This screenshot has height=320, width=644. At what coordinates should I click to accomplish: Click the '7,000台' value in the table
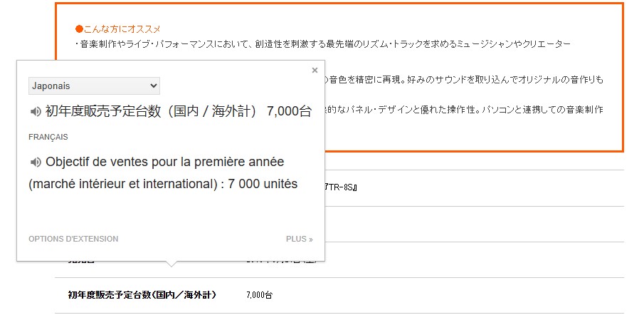[259, 294]
